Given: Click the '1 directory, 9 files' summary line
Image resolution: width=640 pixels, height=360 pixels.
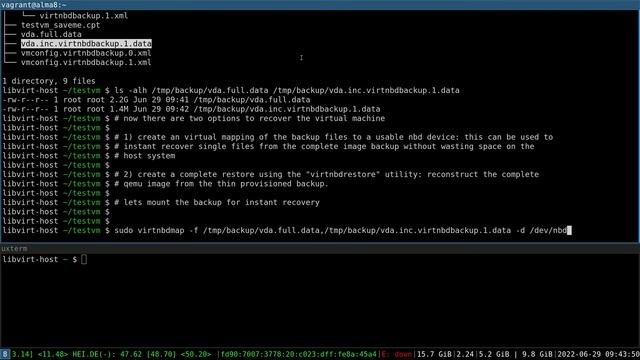Looking at the screenshot, I should click(x=49, y=81).
